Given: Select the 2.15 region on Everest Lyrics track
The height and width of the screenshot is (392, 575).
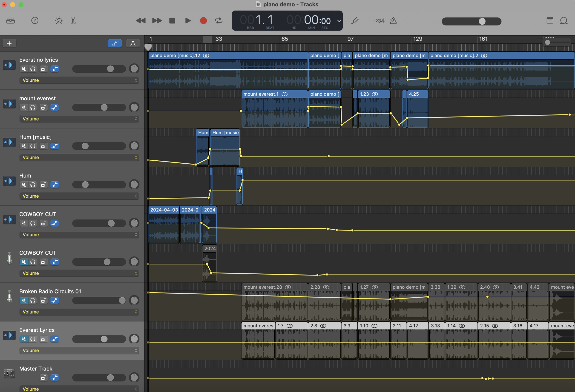Looking at the screenshot, I should (494, 340).
